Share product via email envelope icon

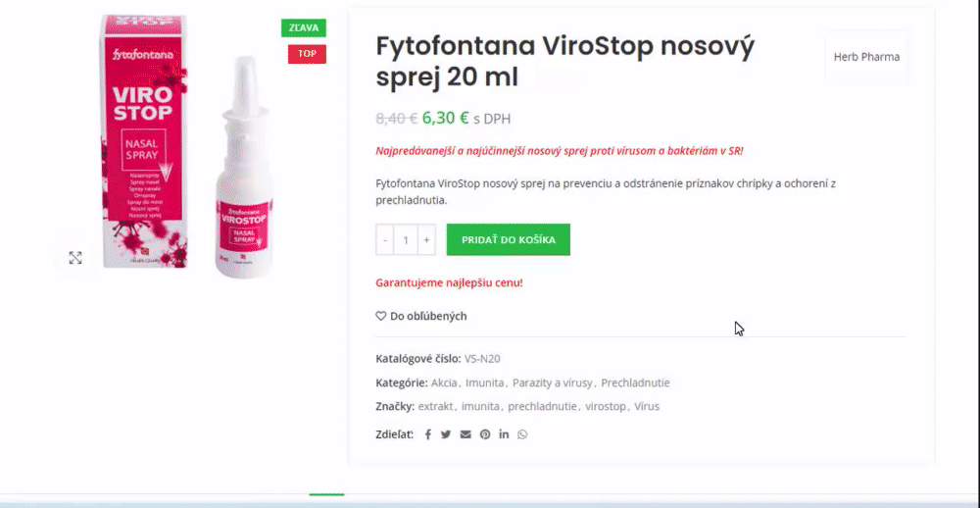pyautogui.click(x=465, y=434)
